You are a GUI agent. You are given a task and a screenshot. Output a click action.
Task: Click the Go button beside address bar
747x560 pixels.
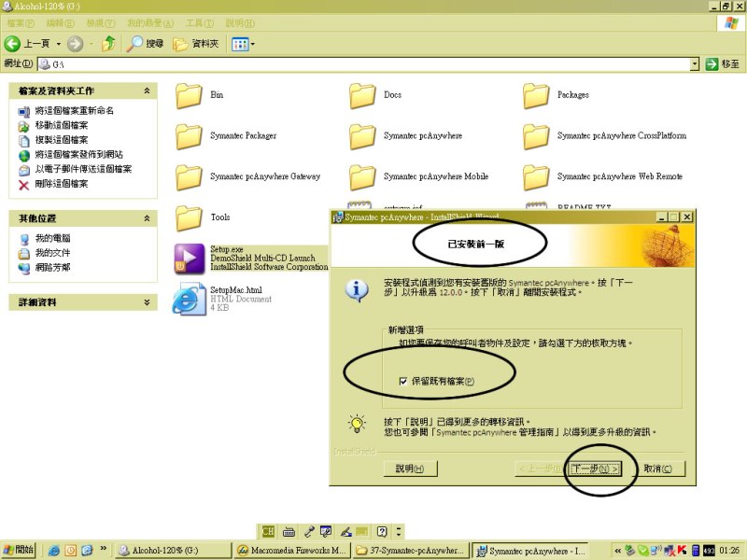tap(723, 63)
